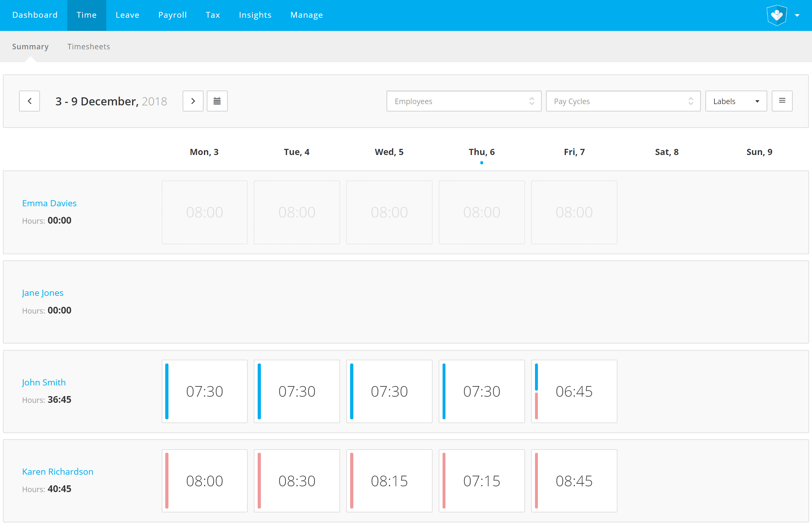Select Emma Davies Thursday 08:00 placeholder
The width and height of the screenshot is (812, 524).
(482, 212)
